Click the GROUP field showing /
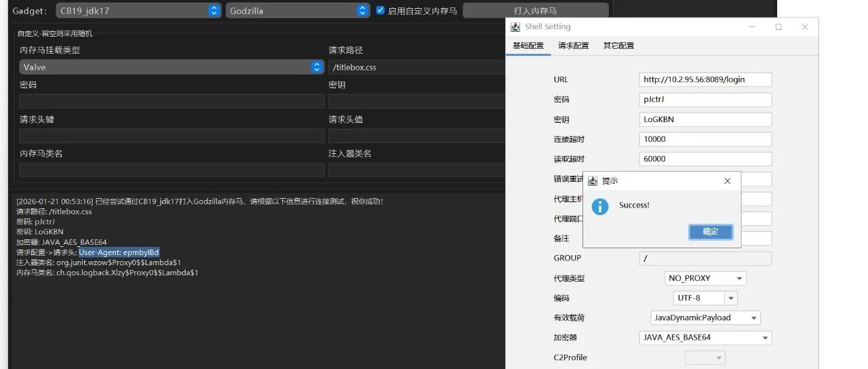 pos(705,258)
